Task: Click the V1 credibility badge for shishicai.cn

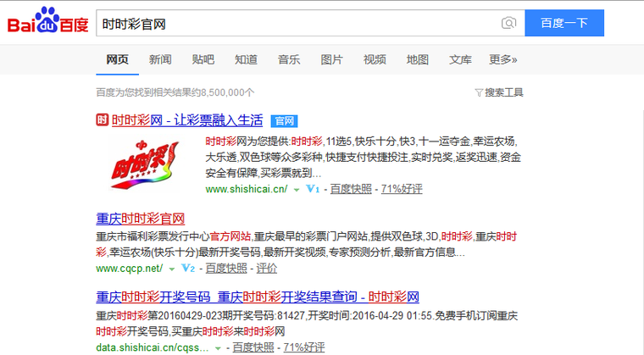Action: (313, 189)
